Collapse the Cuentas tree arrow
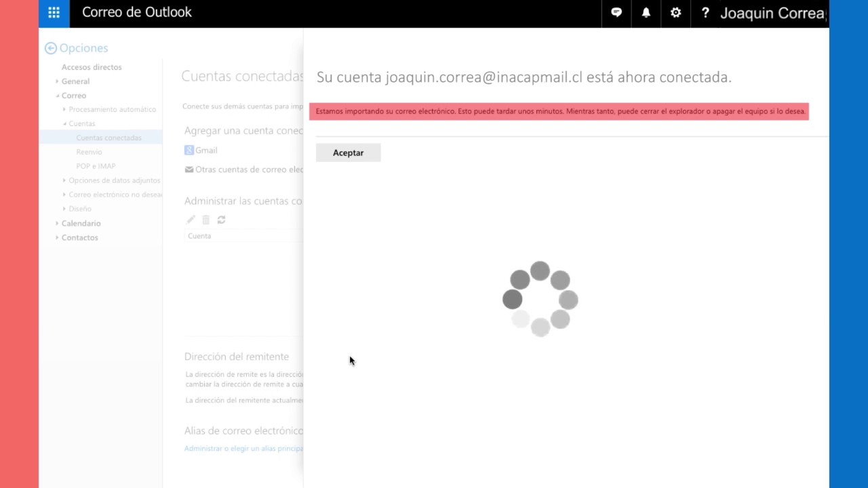Image resolution: width=868 pixels, height=488 pixels. 64,123
